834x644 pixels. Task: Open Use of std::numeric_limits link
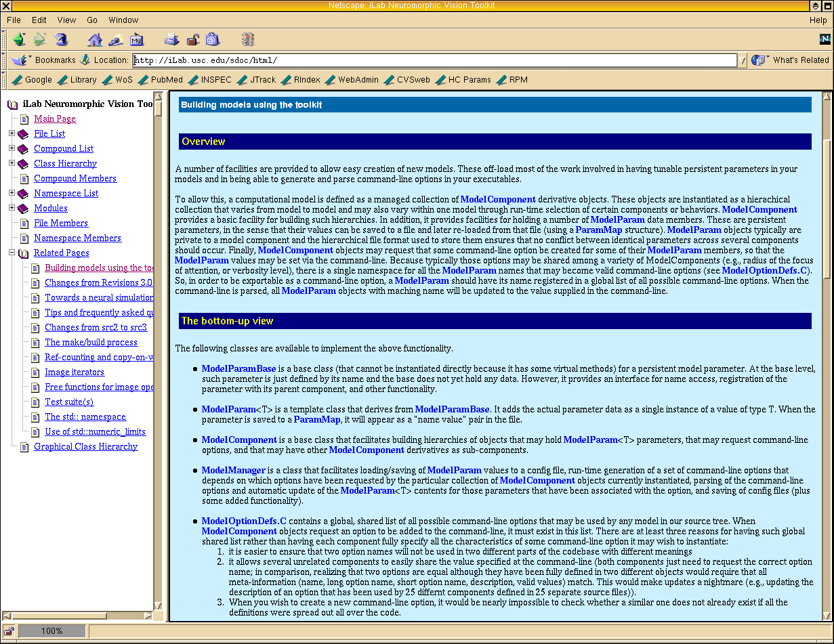click(95, 431)
